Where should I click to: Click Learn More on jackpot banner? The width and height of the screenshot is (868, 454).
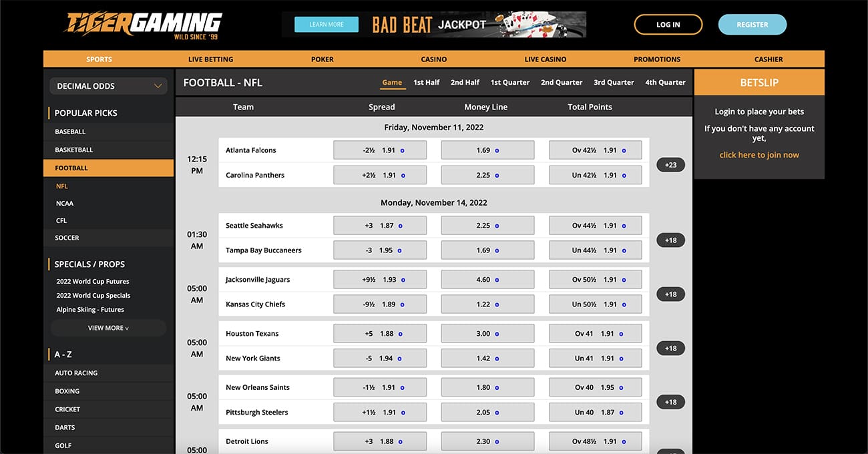coord(327,25)
